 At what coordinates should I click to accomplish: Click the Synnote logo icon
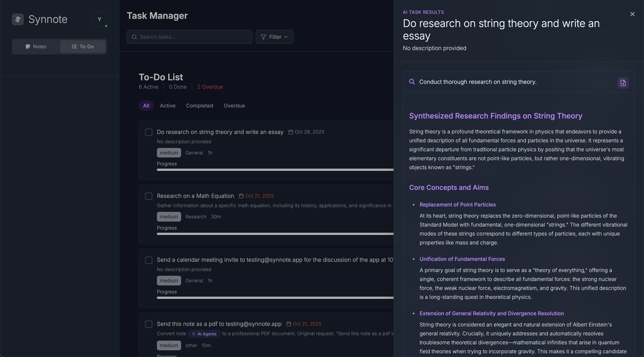(x=18, y=19)
